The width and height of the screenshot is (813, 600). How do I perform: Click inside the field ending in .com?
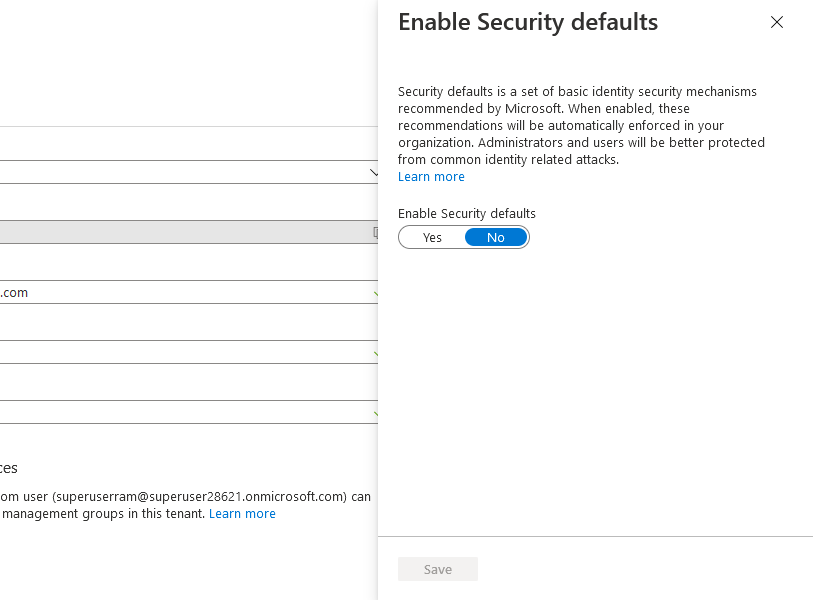(x=189, y=292)
